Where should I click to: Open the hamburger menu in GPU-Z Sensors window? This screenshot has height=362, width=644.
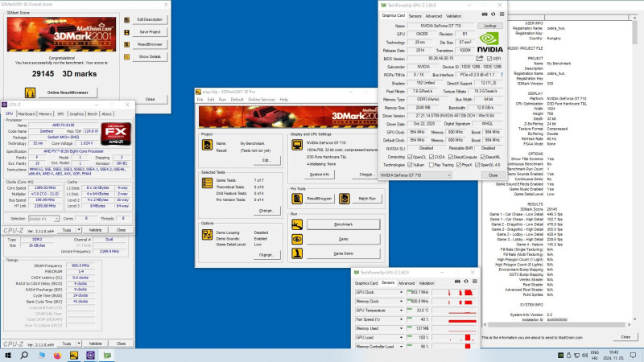click(475, 282)
